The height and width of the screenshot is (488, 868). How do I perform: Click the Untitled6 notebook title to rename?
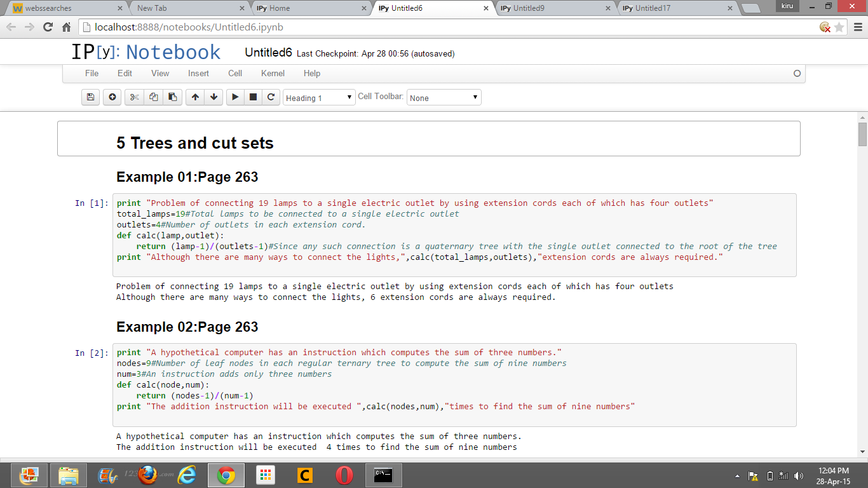click(268, 53)
